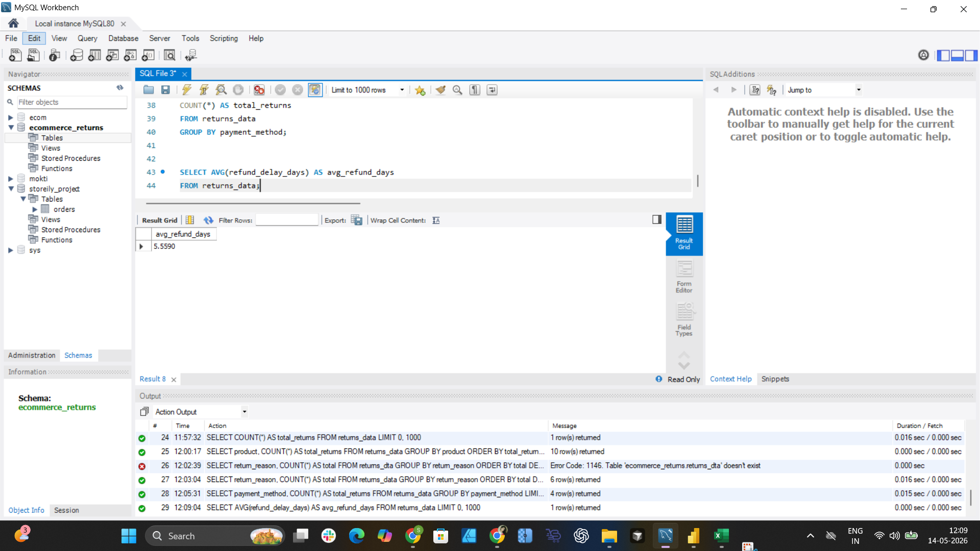Open the Snippets tab
Screen dimensions: 980x551
775,379
